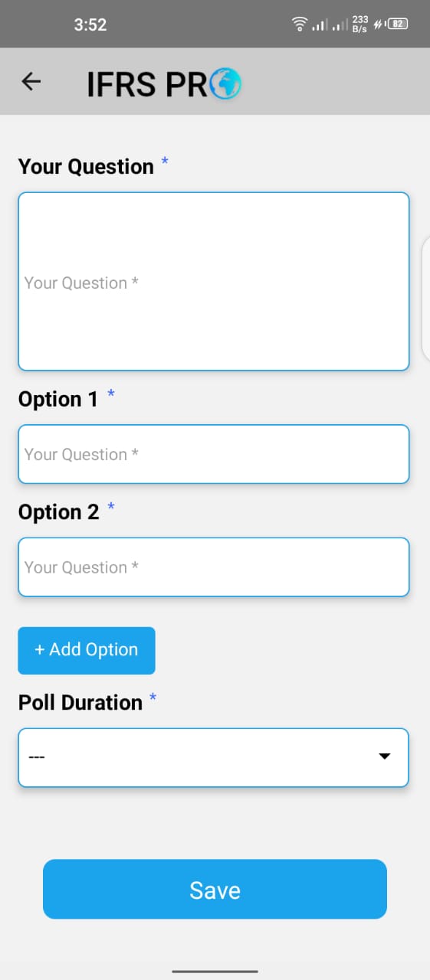
Task: Tap the Wi-Fi status icon
Action: (300, 24)
